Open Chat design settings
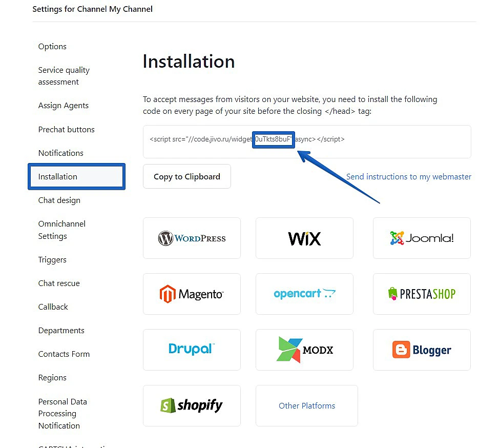This screenshot has height=448, width=500. tap(59, 200)
